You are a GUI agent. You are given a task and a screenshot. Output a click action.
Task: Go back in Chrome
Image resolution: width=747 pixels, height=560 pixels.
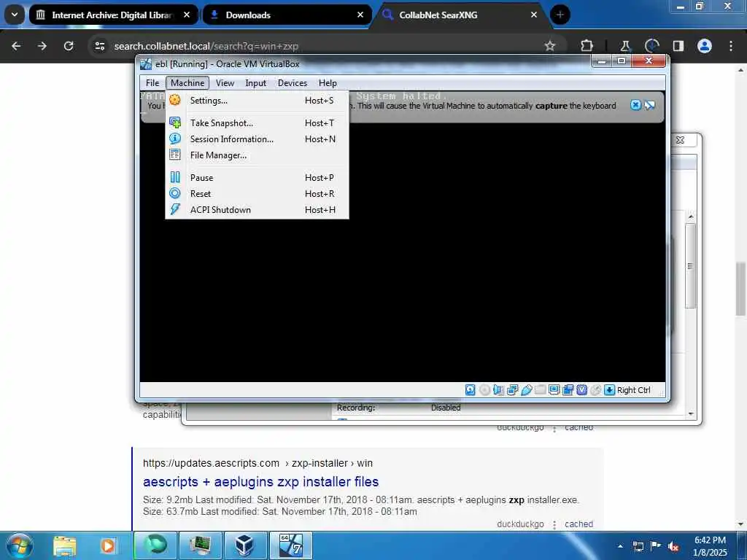[x=16, y=46]
